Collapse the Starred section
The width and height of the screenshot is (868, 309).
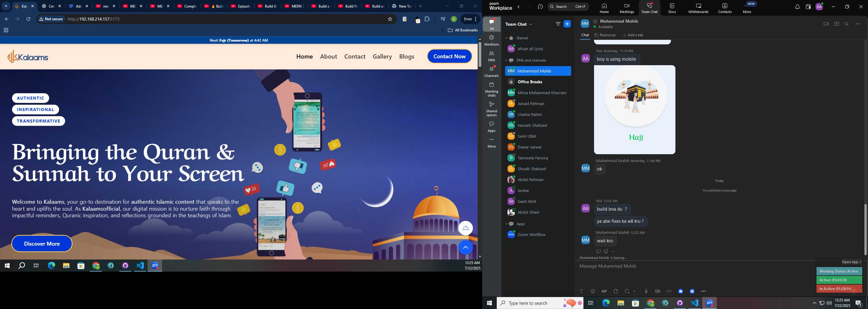click(506, 38)
